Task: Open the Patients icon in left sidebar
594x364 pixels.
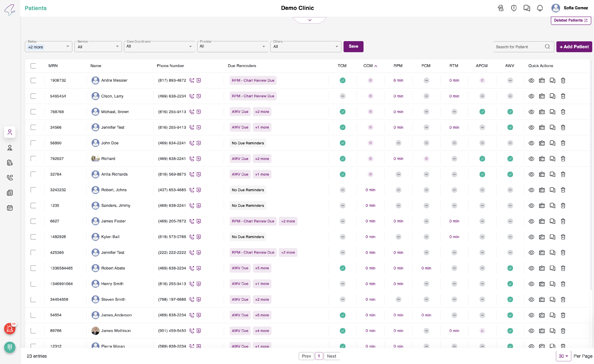Action: [x=10, y=132]
